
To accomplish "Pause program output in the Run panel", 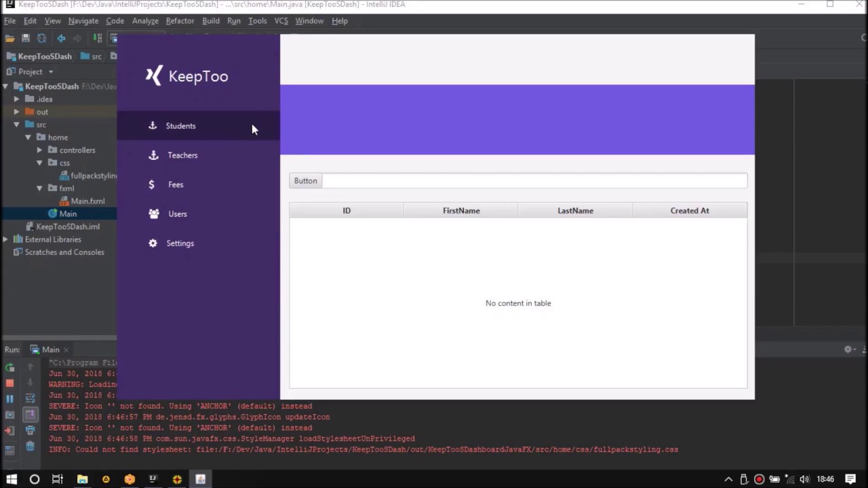I will click(x=9, y=399).
